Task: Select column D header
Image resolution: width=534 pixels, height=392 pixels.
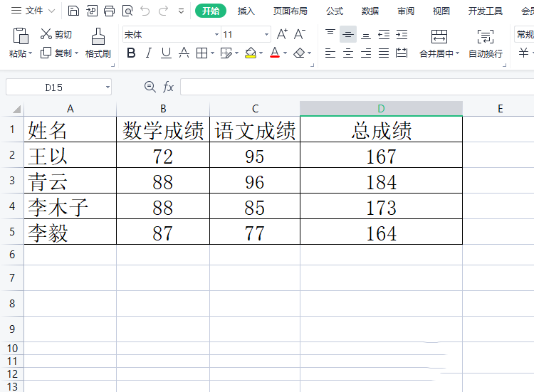Action: click(381, 109)
